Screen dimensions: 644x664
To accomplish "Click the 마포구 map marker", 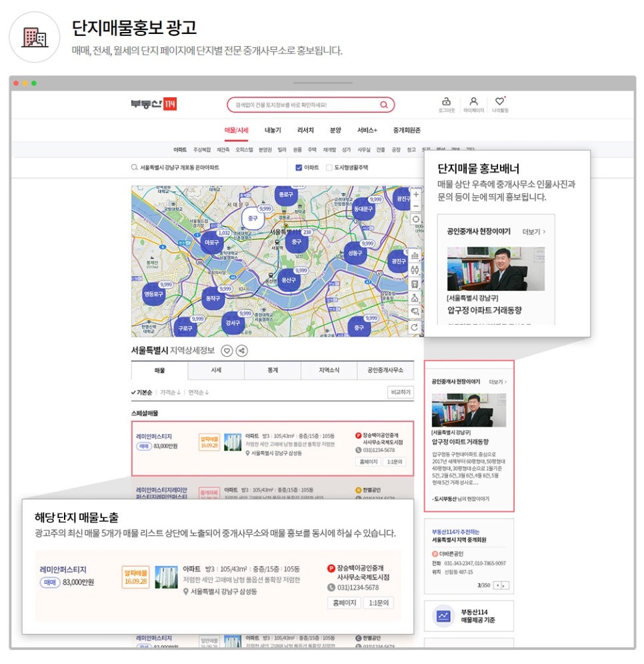I will [212, 243].
